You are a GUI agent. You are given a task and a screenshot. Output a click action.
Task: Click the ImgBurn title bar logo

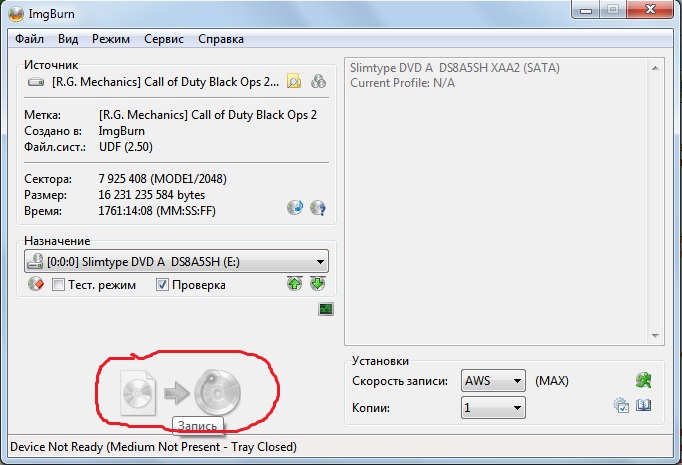[x=16, y=14]
